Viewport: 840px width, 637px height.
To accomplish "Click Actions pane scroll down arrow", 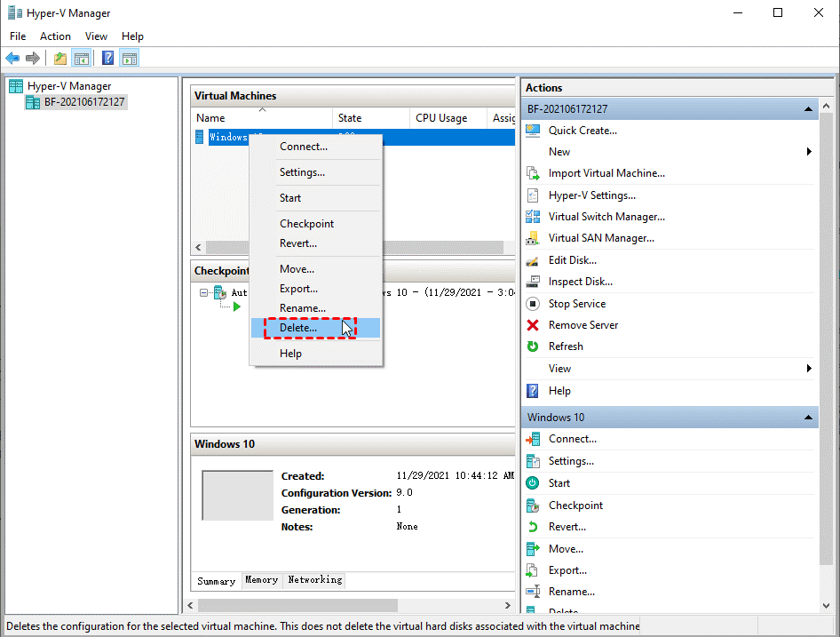I will 826,605.
